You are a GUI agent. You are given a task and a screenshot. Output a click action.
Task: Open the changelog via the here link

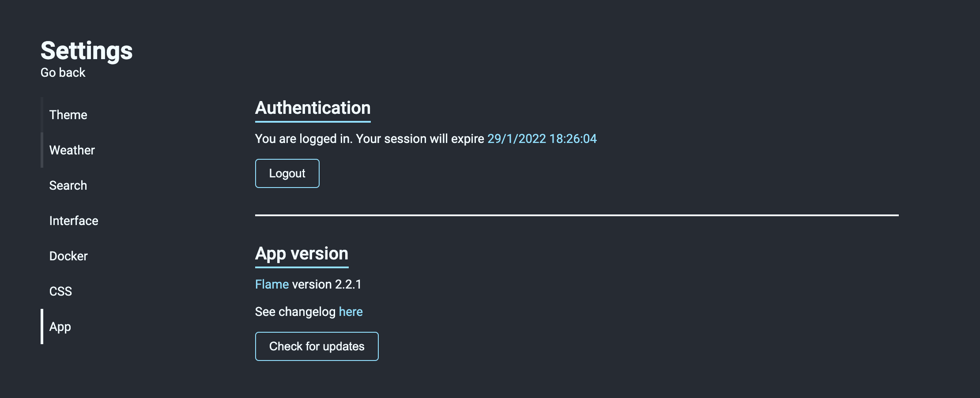point(351,312)
